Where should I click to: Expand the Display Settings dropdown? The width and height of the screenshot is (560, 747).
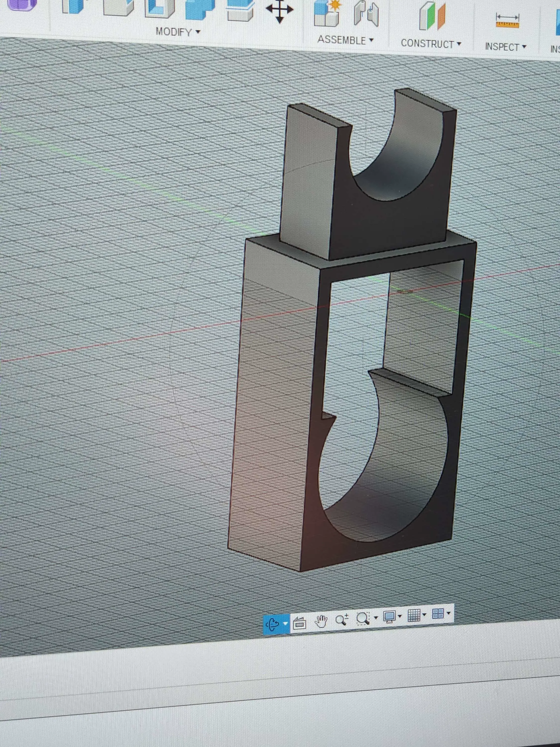point(400,616)
